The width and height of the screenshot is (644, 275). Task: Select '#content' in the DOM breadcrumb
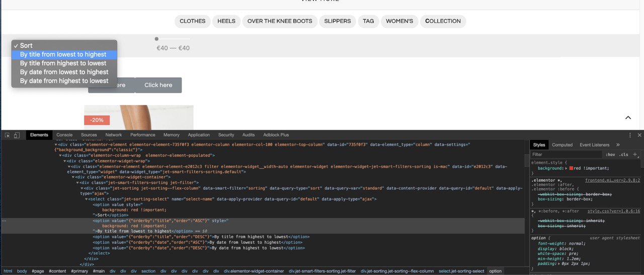pyautogui.click(x=57, y=271)
